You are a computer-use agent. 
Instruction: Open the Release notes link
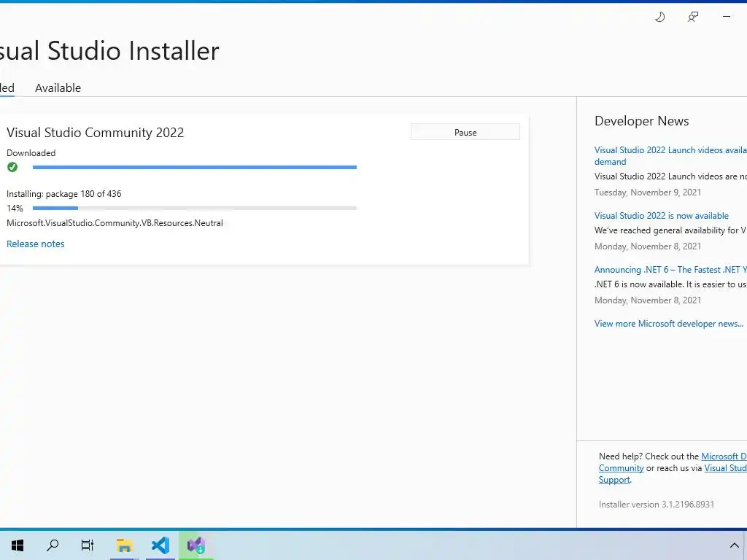(35, 244)
